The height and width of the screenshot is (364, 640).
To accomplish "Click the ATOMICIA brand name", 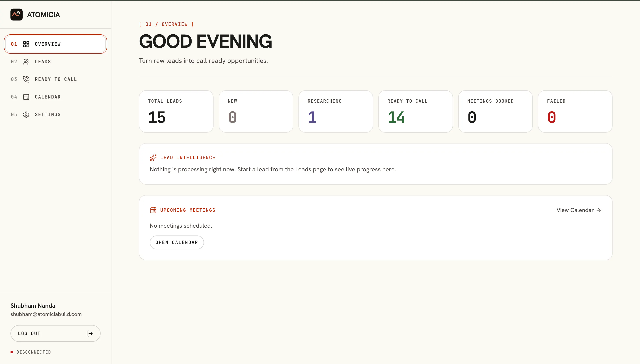I will point(44,15).
